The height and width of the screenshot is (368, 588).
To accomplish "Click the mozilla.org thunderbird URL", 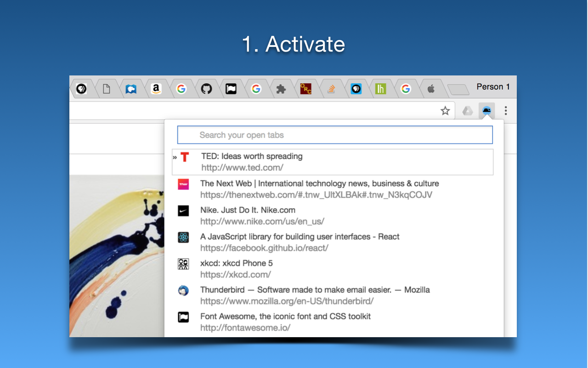I will (x=287, y=301).
